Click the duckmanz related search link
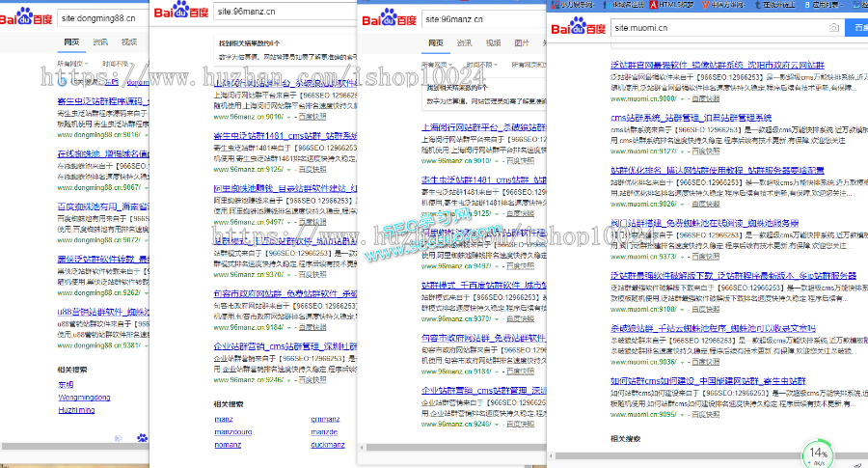Screen dimensions: 868x468 pos(328,445)
